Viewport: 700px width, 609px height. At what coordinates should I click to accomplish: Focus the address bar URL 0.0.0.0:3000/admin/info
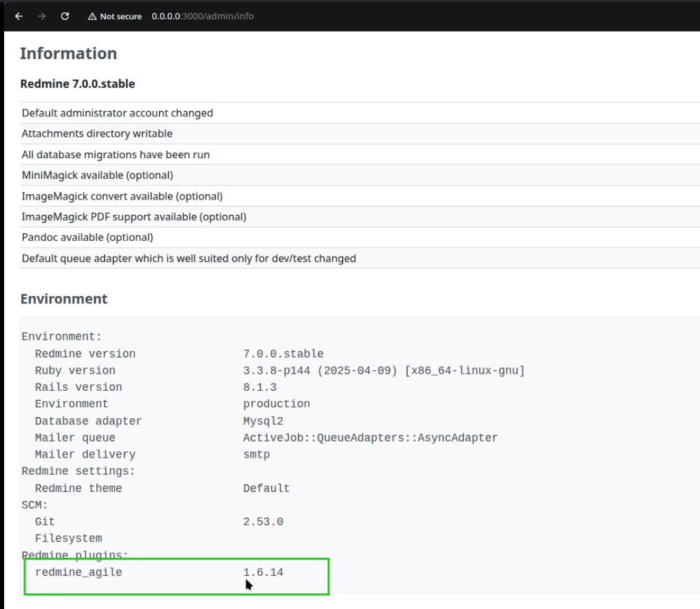[203, 17]
